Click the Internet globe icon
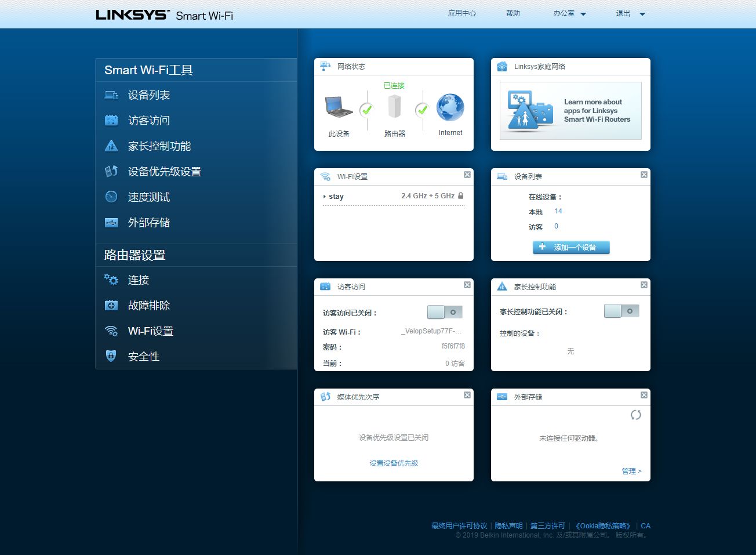Viewport: 756px width, 555px height. (x=450, y=107)
